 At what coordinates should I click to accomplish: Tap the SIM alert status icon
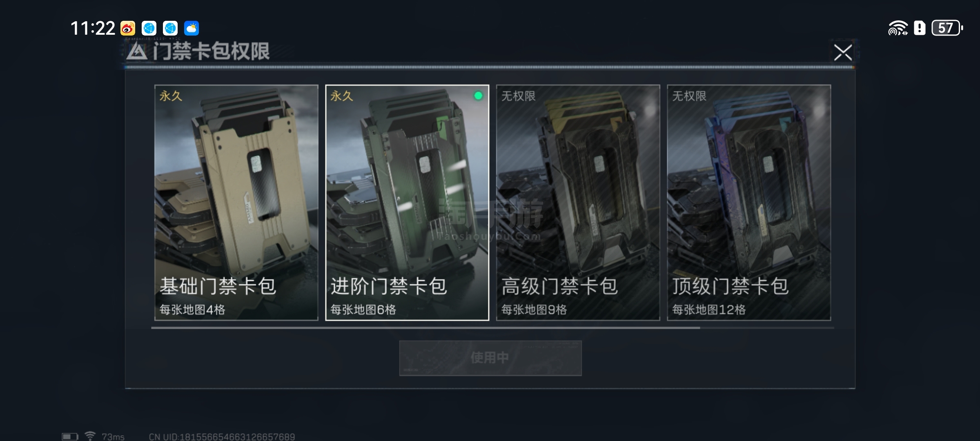(920, 28)
